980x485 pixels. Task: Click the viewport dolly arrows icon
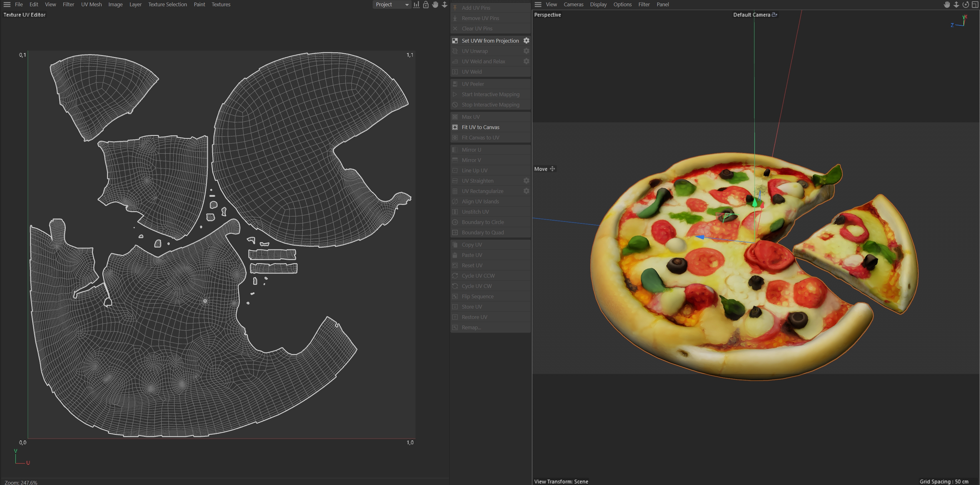pos(956,5)
